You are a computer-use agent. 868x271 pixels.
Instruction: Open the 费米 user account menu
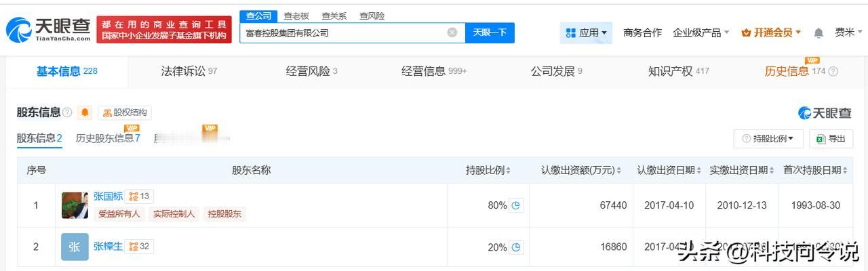click(848, 33)
